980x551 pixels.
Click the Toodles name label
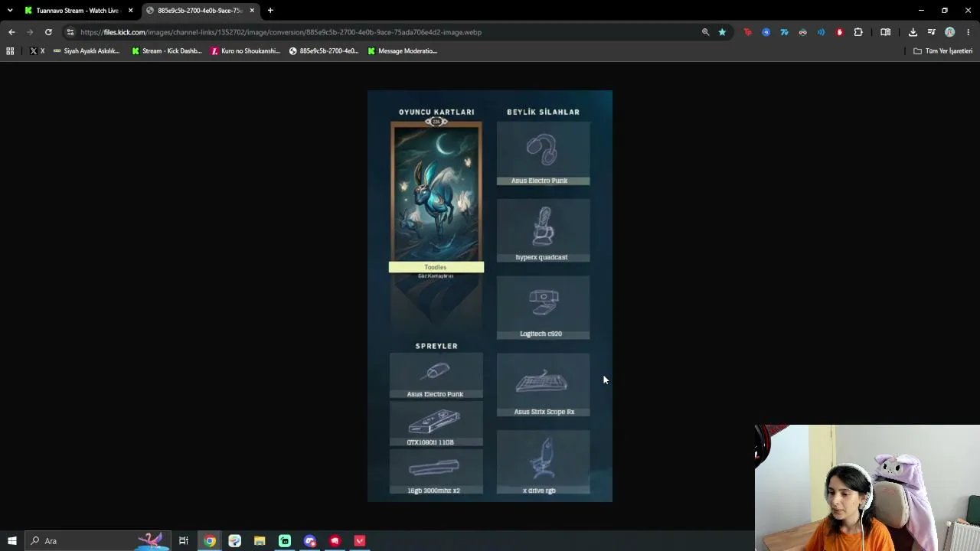[x=436, y=267]
